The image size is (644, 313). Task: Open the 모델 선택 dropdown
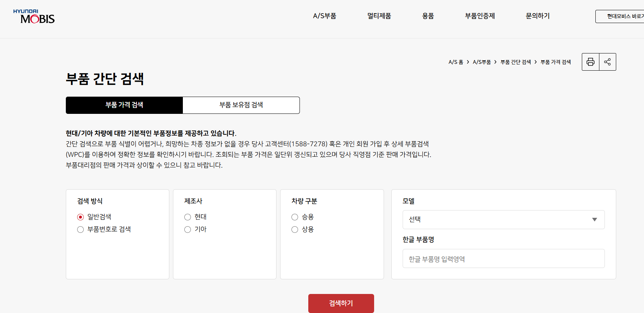tap(504, 220)
